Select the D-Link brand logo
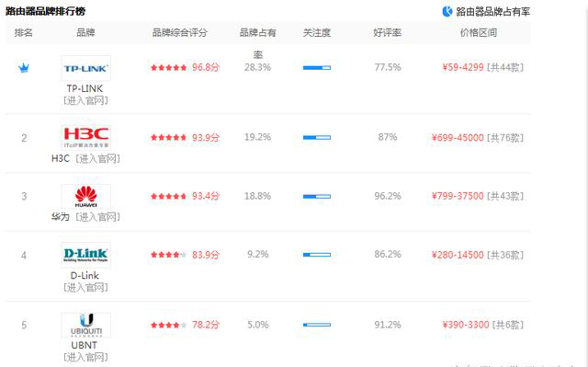Image resolution: width=588 pixels, height=367 pixels. pyautogui.click(x=85, y=255)
